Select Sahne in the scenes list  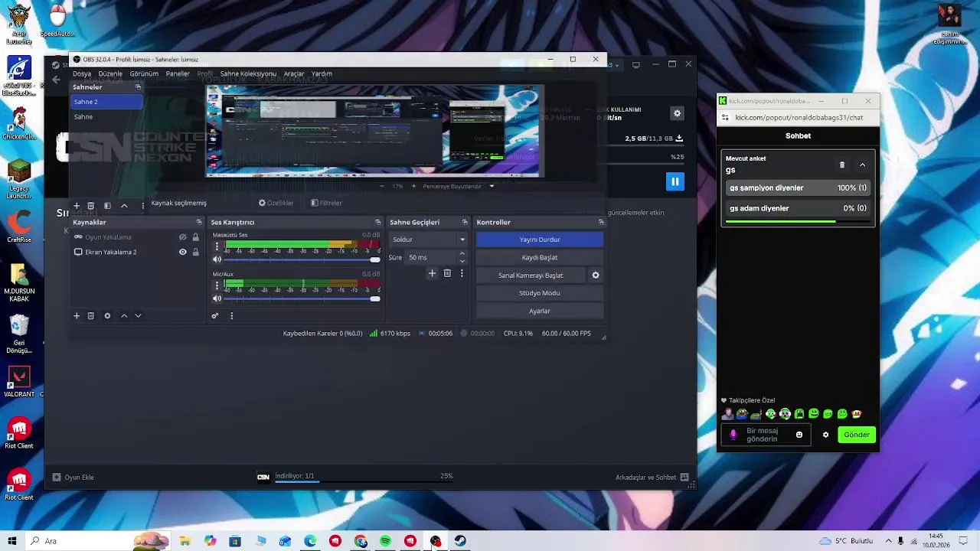106,117
